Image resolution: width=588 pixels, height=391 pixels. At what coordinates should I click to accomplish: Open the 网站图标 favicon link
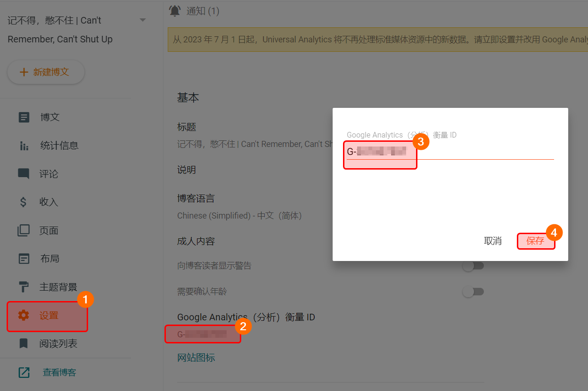point(196,358)
